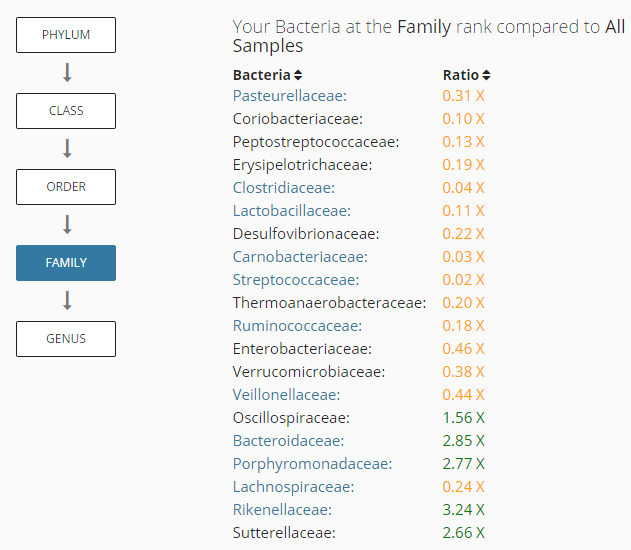Image resolution: width=631 pixels, height=550 pixels.
Task: Open the Bacteroidaceae link
Action: [288, 441]
